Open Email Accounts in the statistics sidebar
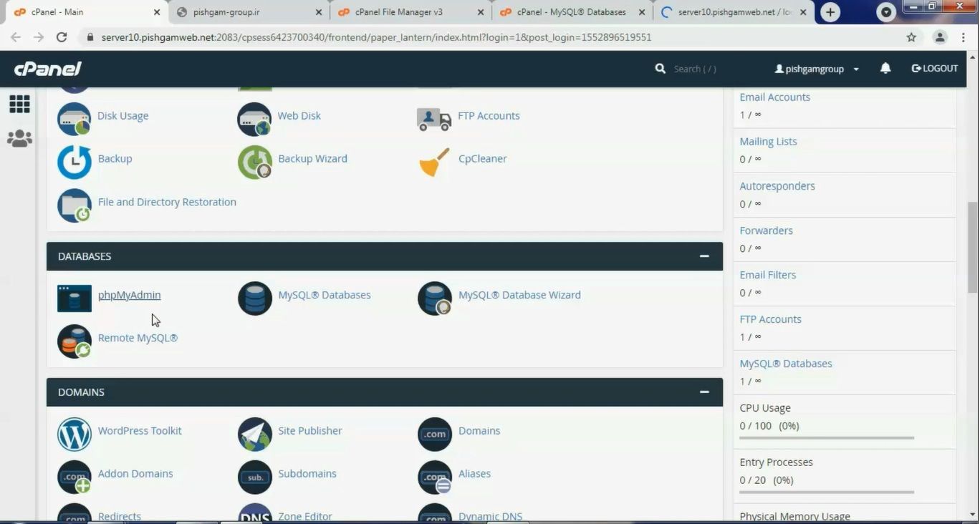This screenshot has height=524, width=980. (x=775, y=97)
